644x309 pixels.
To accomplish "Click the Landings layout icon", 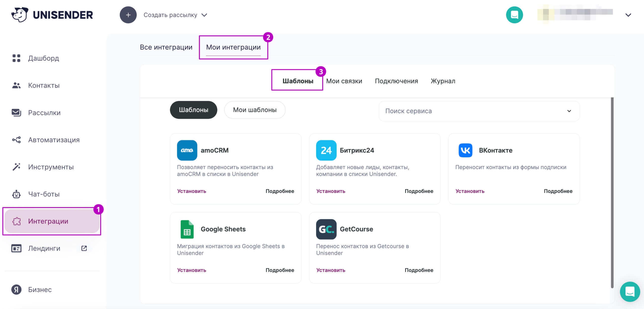I will point(16,248).
